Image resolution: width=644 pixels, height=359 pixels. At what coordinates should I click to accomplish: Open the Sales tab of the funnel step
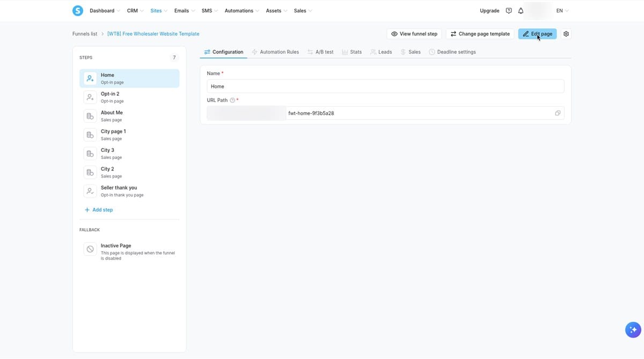[x=411, y=52]
